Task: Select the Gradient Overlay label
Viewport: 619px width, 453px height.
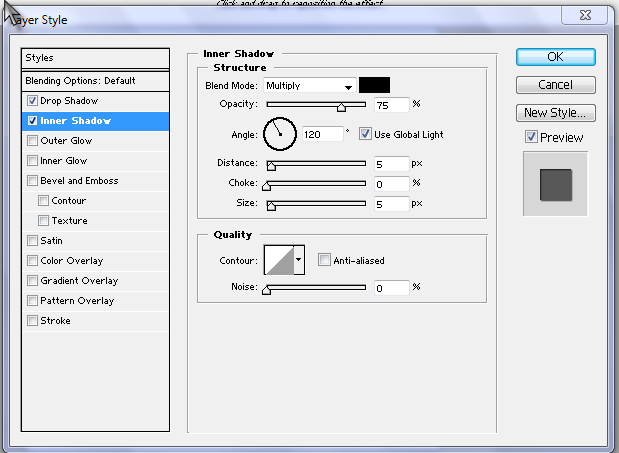Action: click(79, 281)
